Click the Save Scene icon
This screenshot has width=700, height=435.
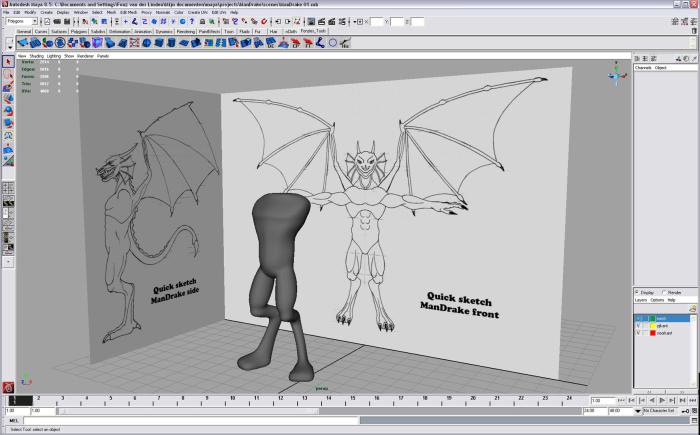[67, 21]
